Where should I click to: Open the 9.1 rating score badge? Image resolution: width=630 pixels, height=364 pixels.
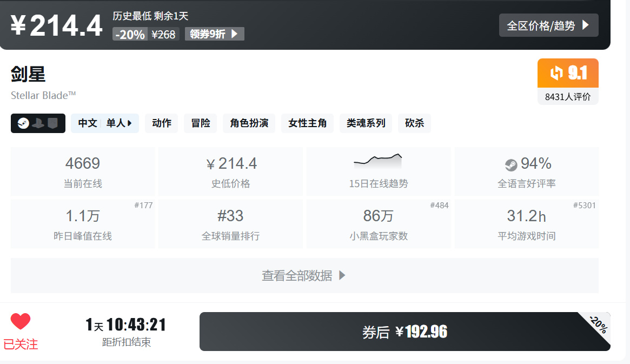[568, 73]
